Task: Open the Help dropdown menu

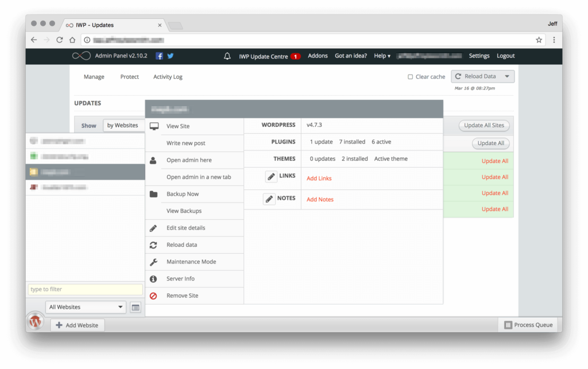Action: click(382, 56)
